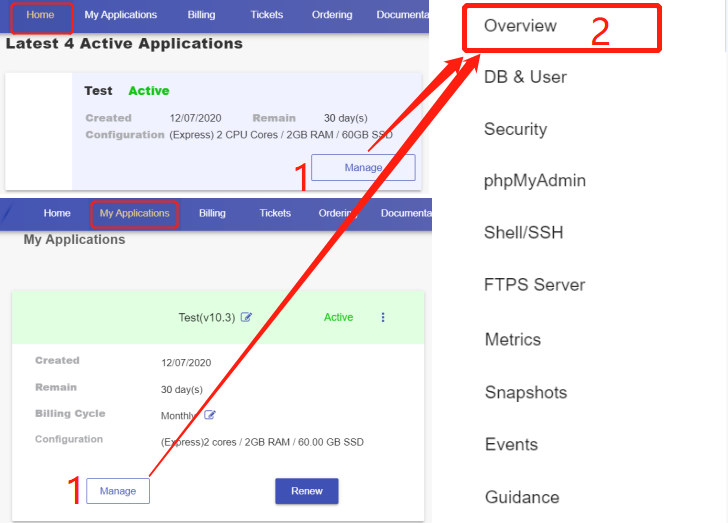Open the Shell/SSH menu entry
Image resolution: width=728 pixels, height=523 pixels.
(523, 233)
